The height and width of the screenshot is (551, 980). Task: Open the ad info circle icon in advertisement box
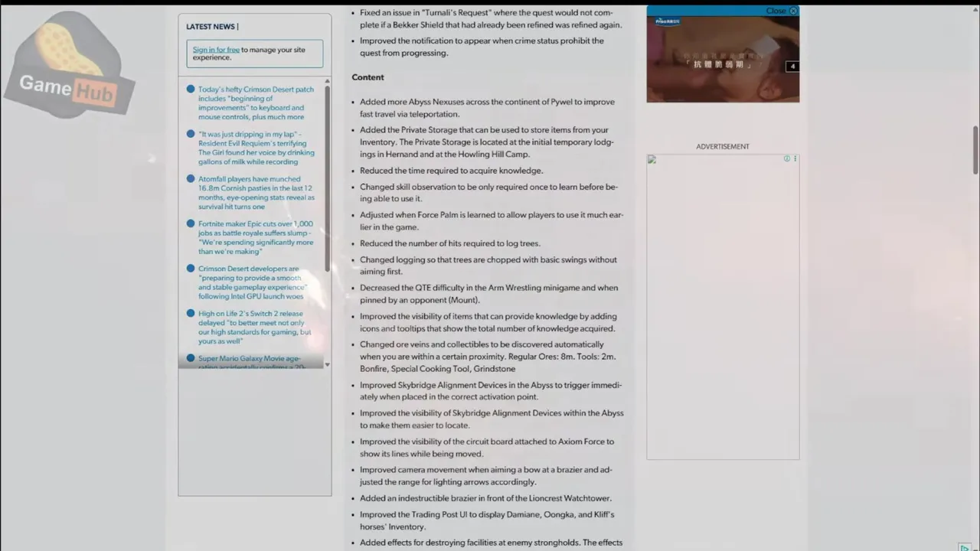[786, 158]
